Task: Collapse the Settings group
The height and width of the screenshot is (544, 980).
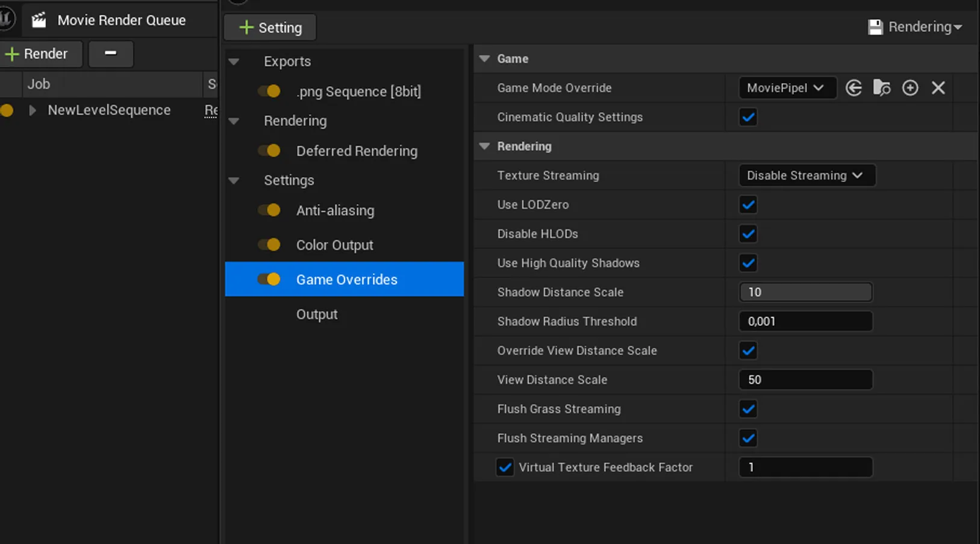Action: [234, 180]
